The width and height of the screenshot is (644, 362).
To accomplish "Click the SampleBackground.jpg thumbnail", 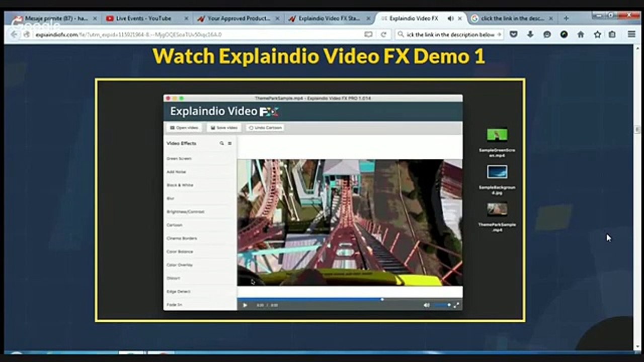I will tap(497, 172).
